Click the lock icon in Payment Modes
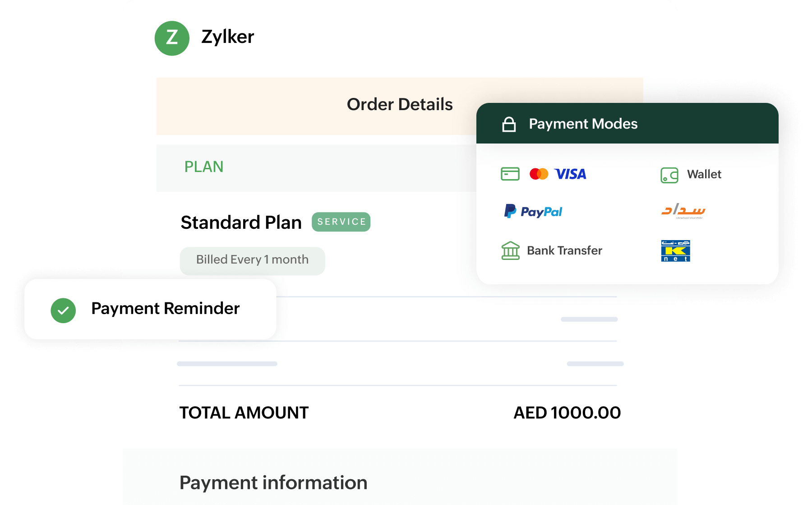The width and height of the screenshot is (812, 505). [509, 124]
